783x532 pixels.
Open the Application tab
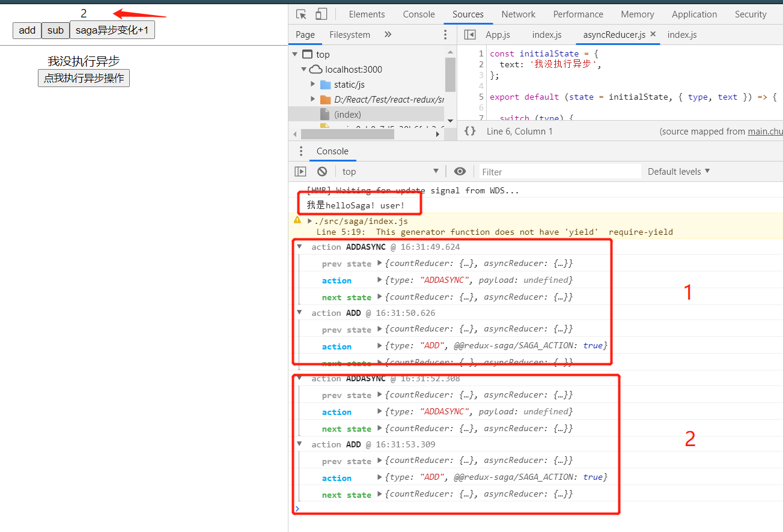pos(694,14)
